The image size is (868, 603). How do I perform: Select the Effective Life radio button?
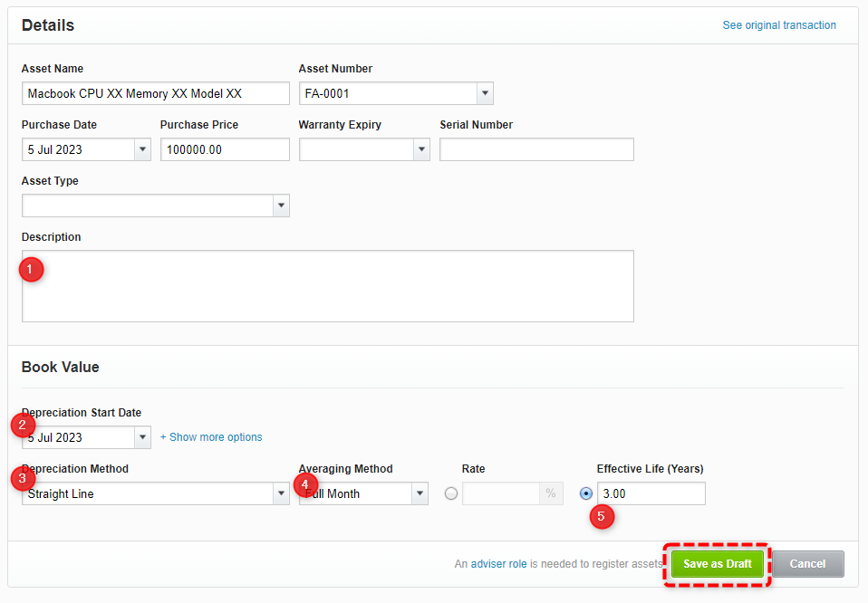pos(585,493)
